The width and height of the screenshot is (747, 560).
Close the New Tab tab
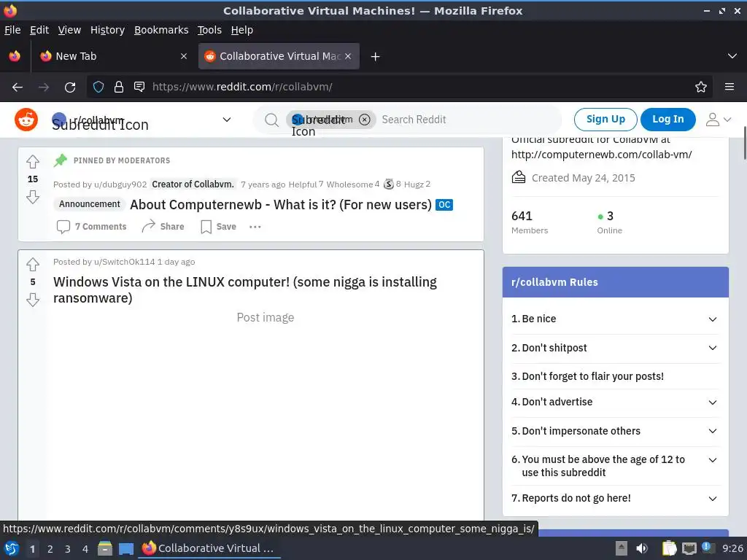184,56
